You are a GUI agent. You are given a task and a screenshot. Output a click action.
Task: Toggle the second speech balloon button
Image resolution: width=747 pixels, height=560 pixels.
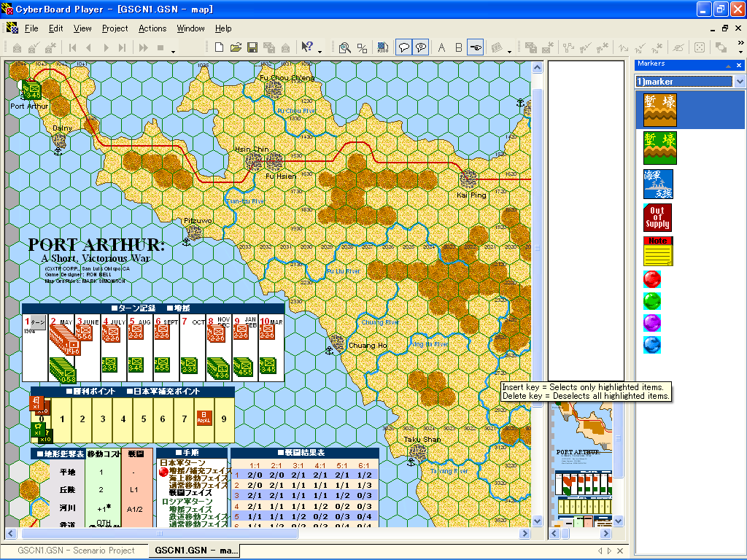(421, 47)
